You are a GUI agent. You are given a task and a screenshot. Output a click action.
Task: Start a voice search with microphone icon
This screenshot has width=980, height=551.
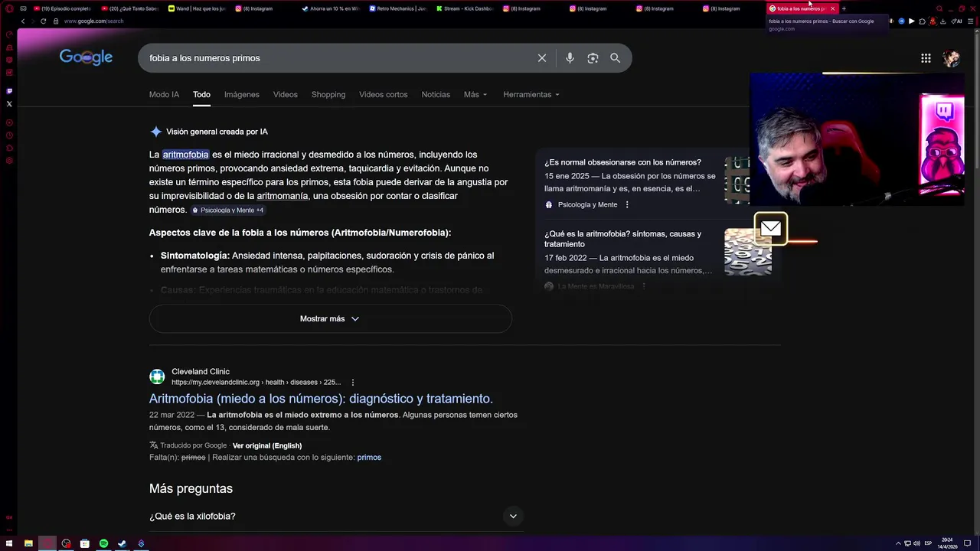coord(570,58)
